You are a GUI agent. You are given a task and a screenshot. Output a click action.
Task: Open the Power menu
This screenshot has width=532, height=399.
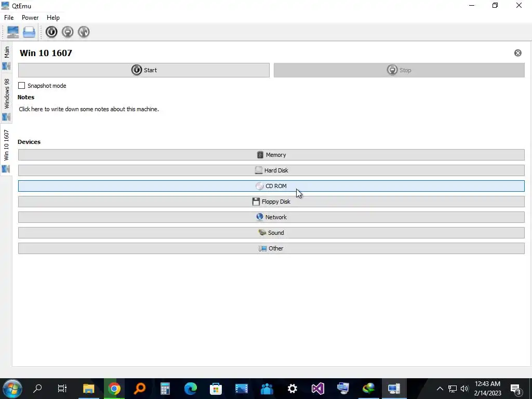30,18
